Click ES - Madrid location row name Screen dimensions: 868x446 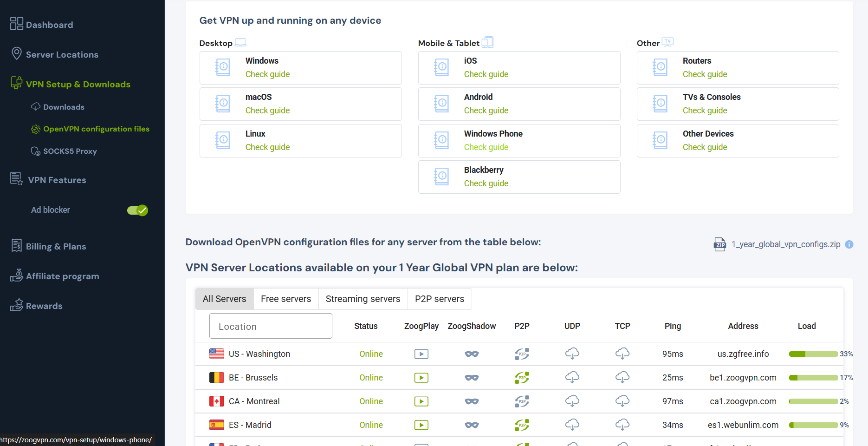[x=250, y=425]
